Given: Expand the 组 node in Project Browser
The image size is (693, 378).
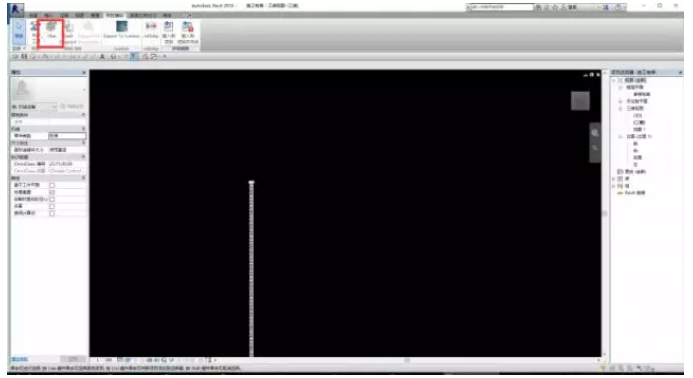Looking at the screenshot, I should point(614,186).
